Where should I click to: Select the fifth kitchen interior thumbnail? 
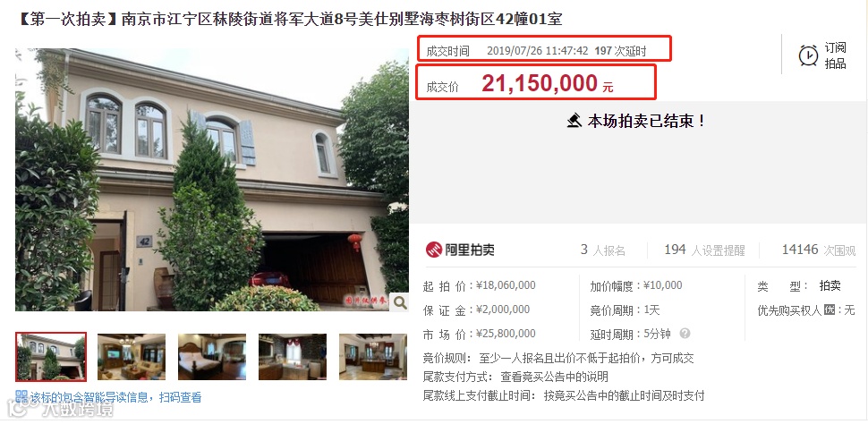[x=373, y=357]
